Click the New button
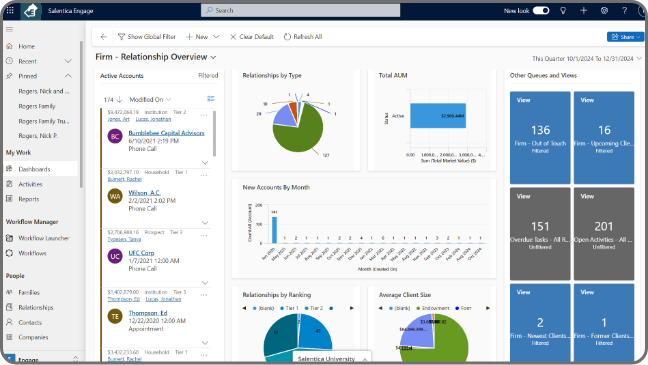The width and height of the screenshot is (648, 365). pos(197,37)
